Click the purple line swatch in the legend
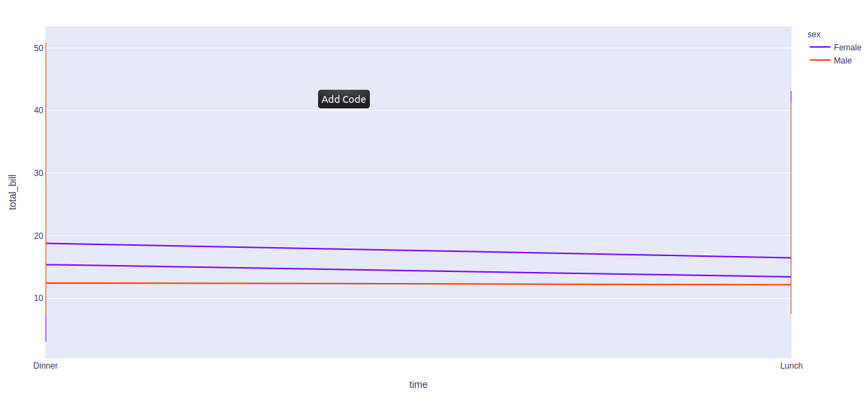Image resolution: width=868 pixels, height=399 pixels. click(x=820, y=48)
